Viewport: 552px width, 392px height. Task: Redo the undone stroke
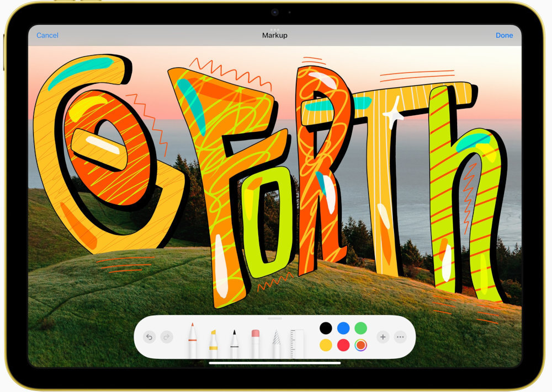point(167,337)
